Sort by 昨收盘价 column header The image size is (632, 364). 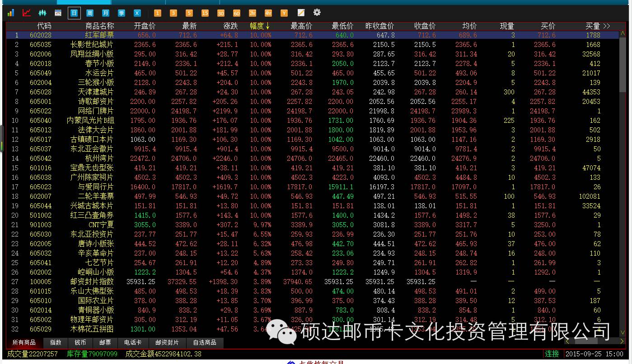pyautogui.click(x=380, y=26)
